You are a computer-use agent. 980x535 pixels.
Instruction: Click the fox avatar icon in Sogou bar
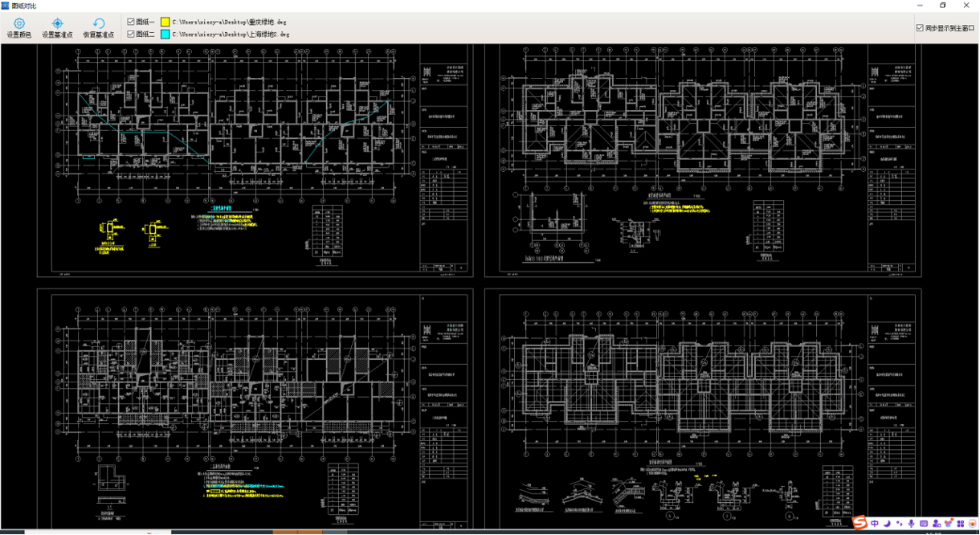(x=973, y=524)
